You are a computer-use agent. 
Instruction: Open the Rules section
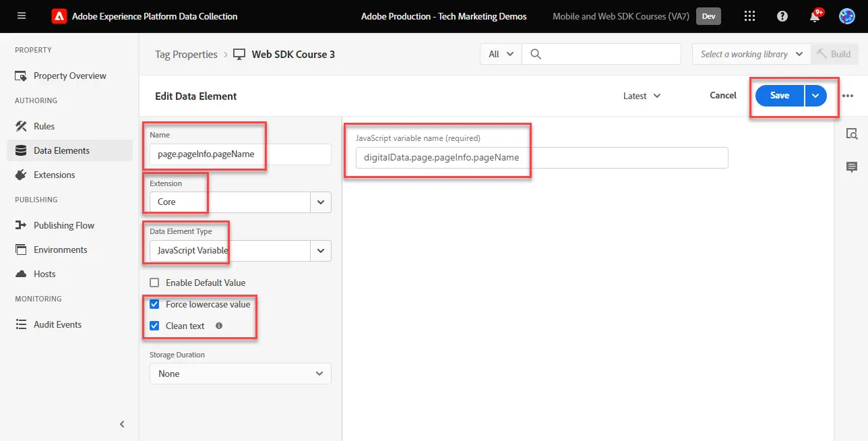tap(44, 126)
